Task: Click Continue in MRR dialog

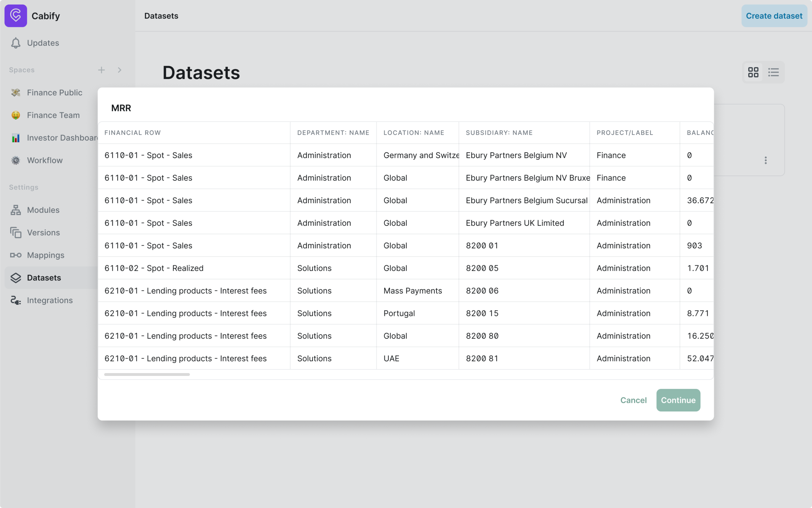Action: 678,400
